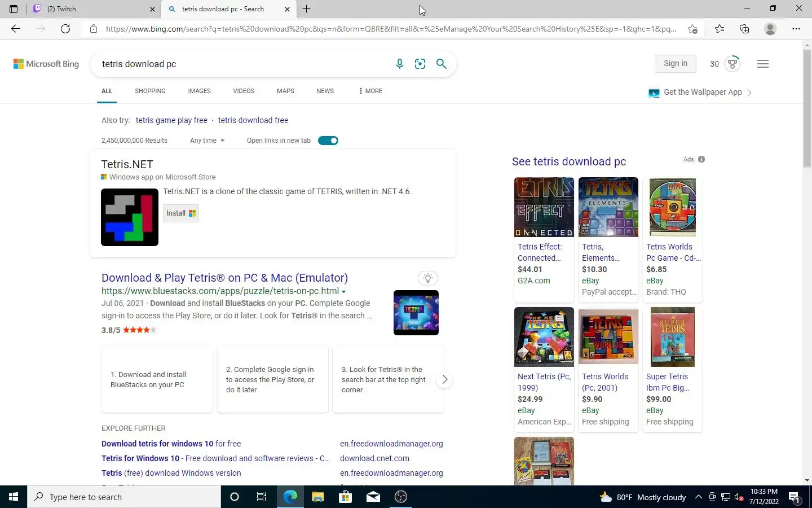The image size is (812, 508).
Task: Open Tetris for Windows 10 cnet link
Action: pos(215,458)
